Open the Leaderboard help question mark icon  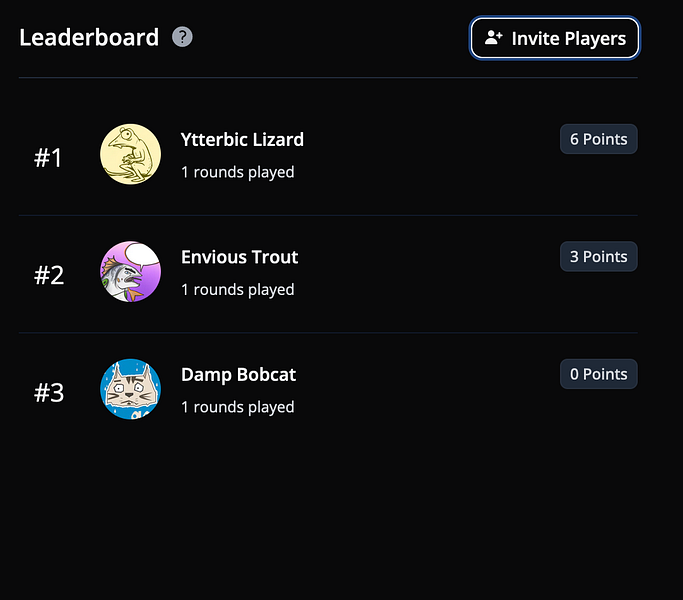click(x=182, y=37)
